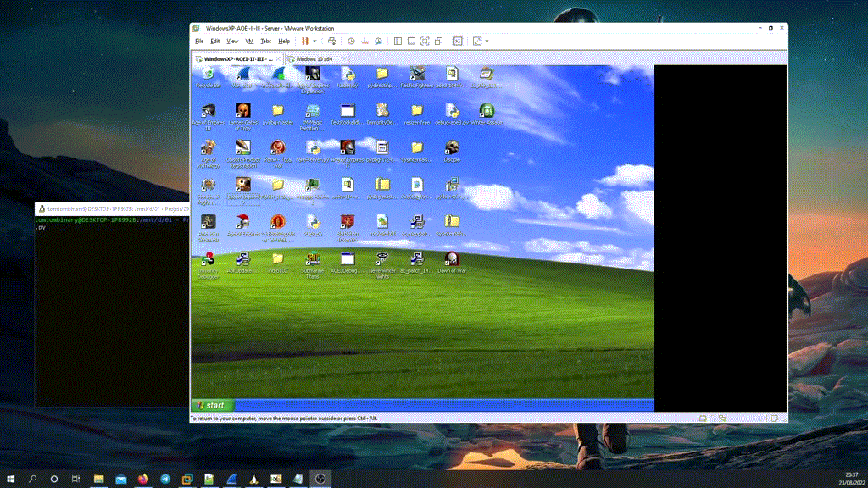Open OBS Studio from the taskbar

tap(320, 479)
